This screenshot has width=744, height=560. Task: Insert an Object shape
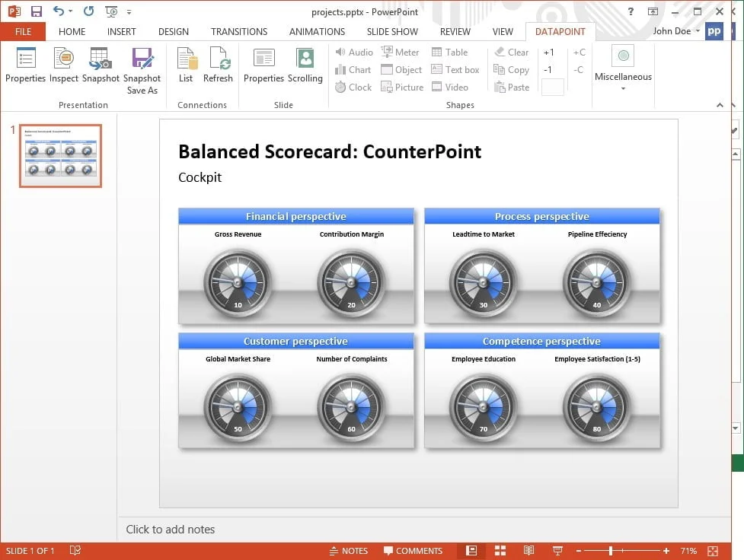pyautogui.click(x=401, y=70)
